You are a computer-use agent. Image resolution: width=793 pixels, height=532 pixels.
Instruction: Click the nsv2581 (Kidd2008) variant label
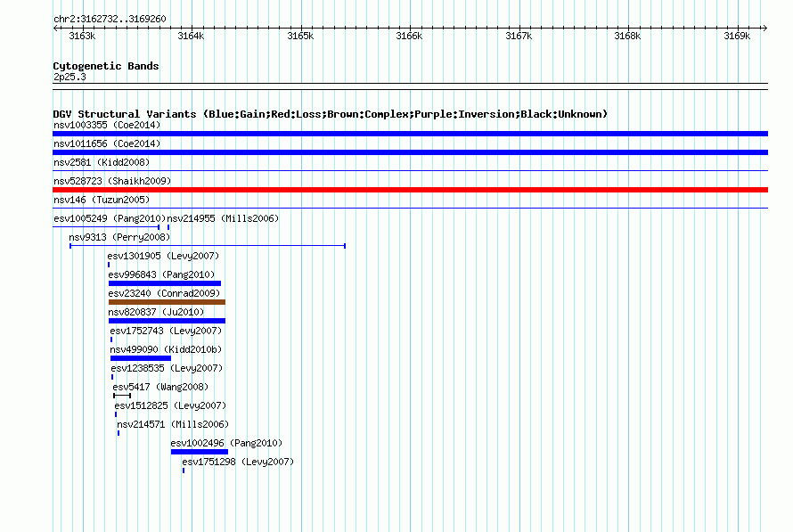(102, 162)
